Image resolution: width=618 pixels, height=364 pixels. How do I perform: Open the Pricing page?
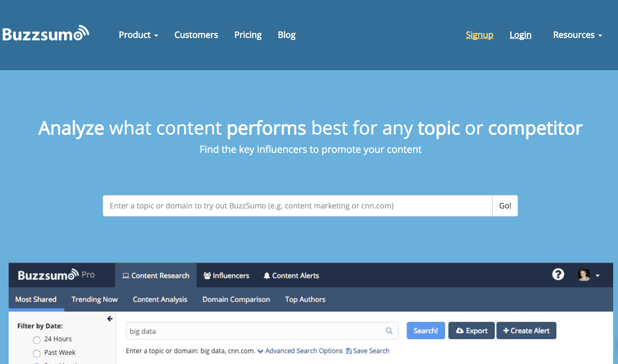(248, 35)
